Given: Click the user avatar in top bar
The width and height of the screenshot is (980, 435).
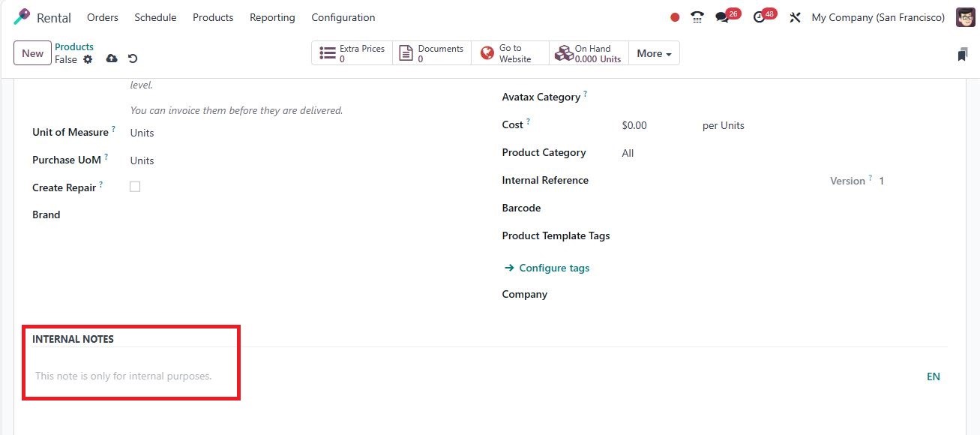Looking at the screenshot, I should pos(965,17).
